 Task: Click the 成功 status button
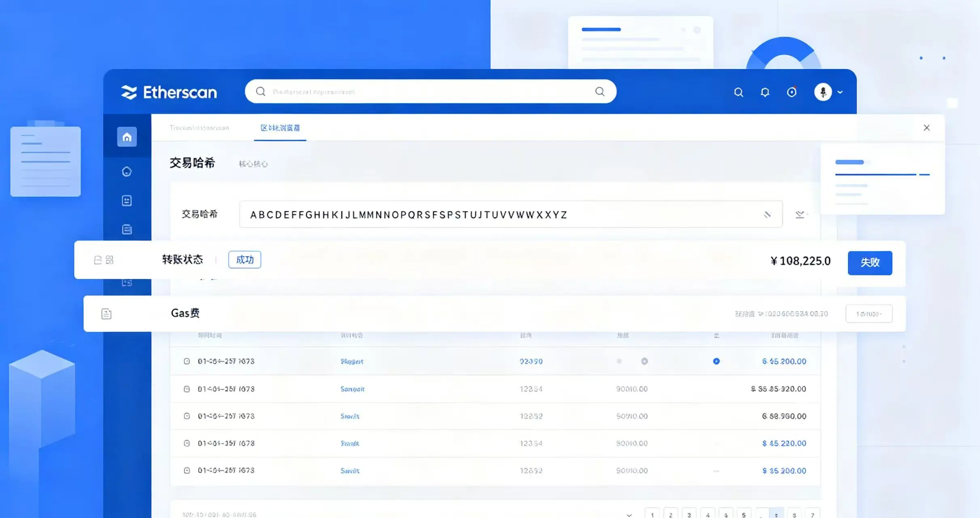click(244, 260)
